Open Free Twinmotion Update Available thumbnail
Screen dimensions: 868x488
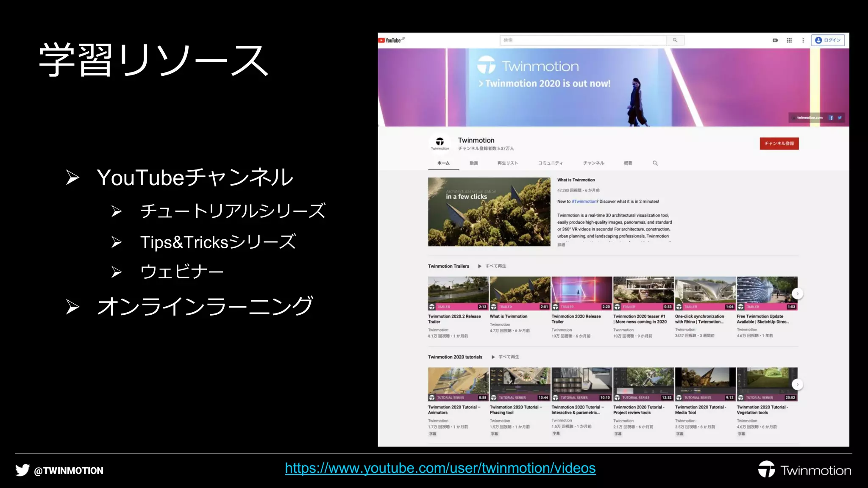(767, 294)
